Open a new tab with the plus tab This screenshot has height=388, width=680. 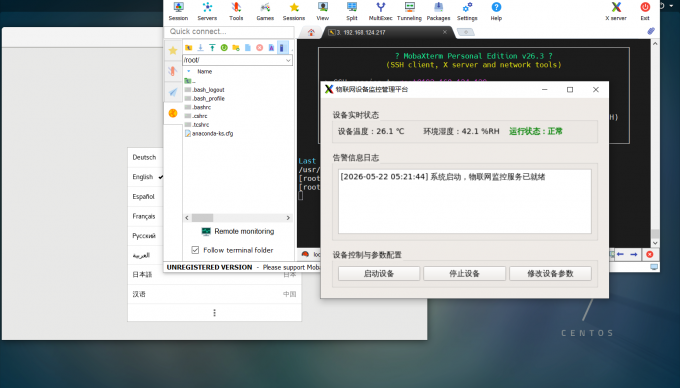click(x=466, y=32)
